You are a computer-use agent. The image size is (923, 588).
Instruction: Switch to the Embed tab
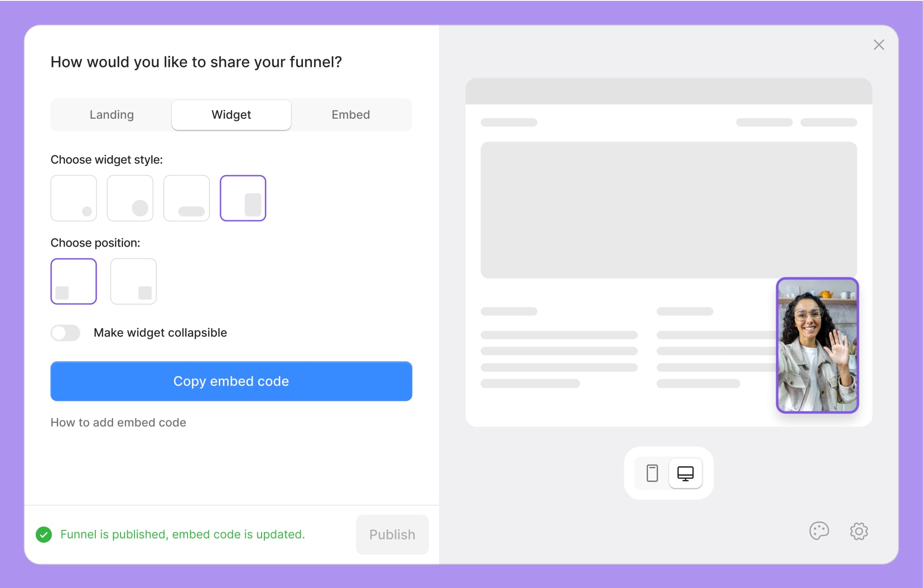coord(350,115)
